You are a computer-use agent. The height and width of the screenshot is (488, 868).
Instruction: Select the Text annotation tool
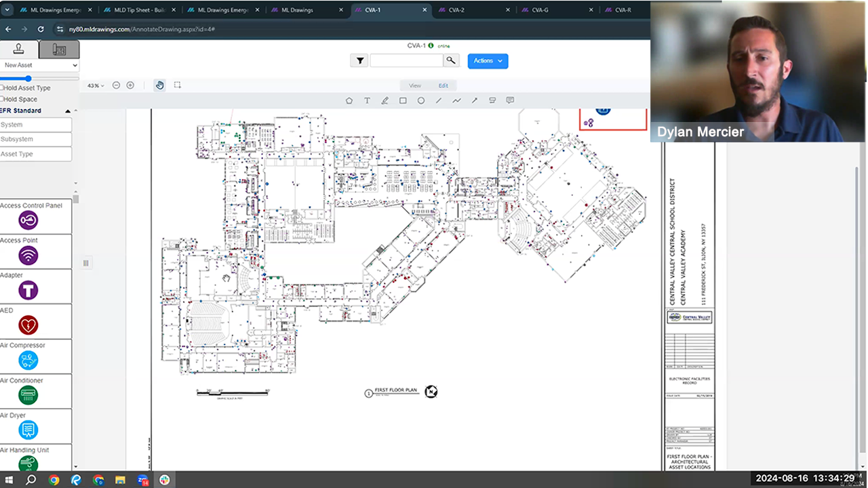point(367,100)
